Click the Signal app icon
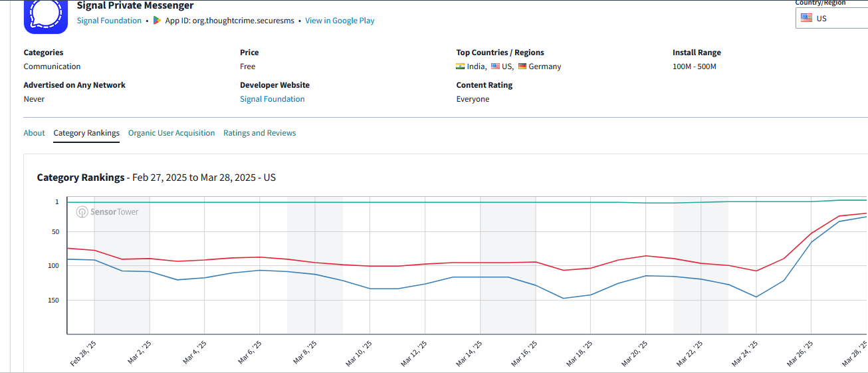Image resolution: width=868 pixels, height=373 pixels. click(x=46, y=15)
